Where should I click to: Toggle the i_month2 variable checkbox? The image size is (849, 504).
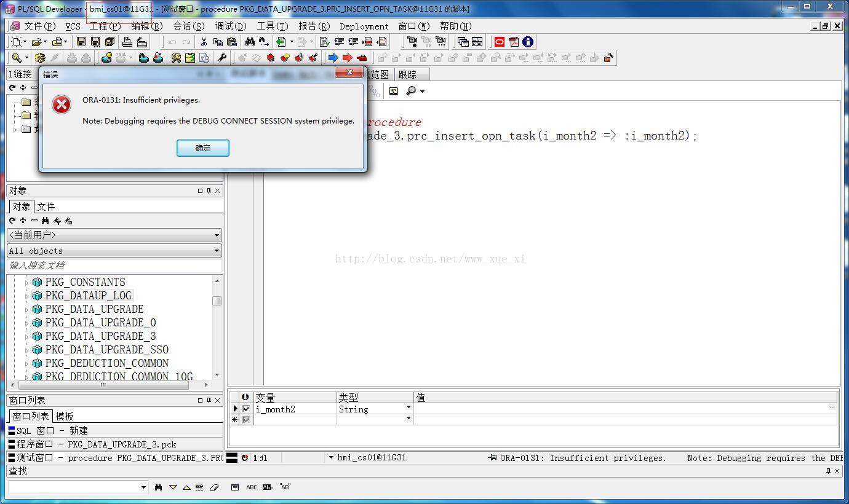[246, 409]
